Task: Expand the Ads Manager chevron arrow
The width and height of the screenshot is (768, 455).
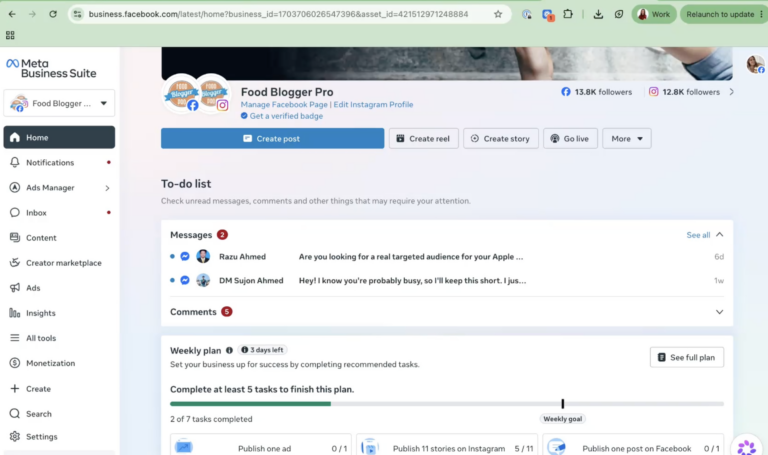Action: coord(107,188)
